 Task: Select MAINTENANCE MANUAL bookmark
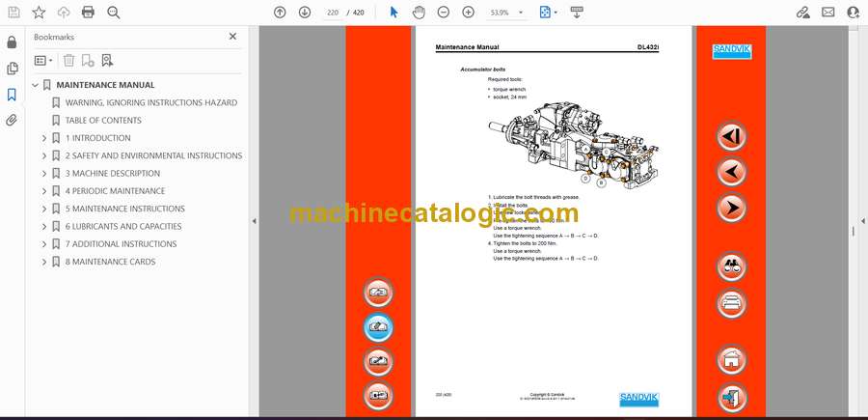[x=105, y=85]
